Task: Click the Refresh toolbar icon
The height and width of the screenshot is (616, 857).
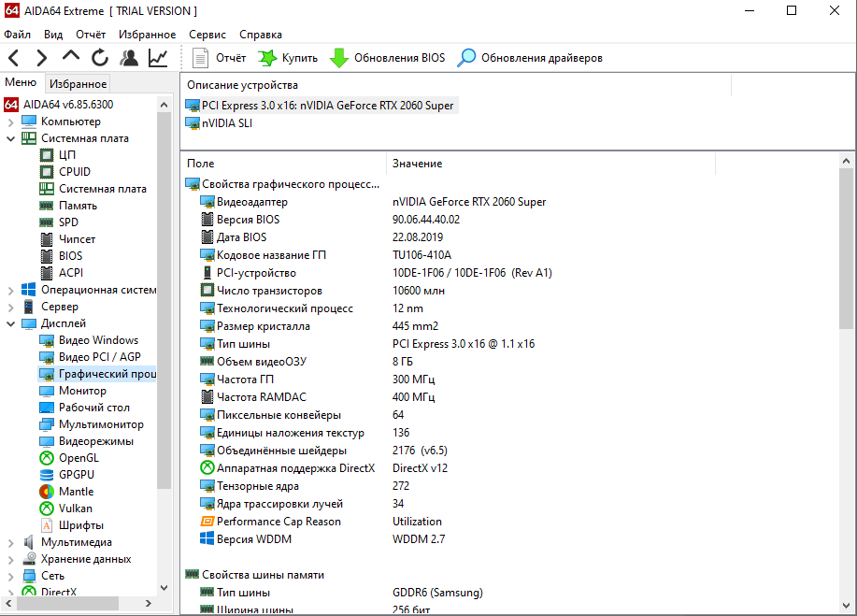Action: tap(100, 58)
